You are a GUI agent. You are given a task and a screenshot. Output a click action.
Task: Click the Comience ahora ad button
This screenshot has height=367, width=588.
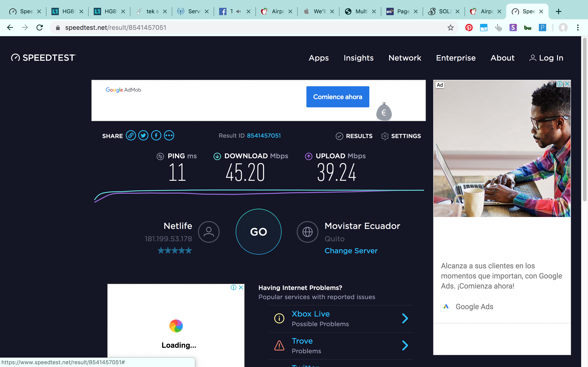[337, 97]
